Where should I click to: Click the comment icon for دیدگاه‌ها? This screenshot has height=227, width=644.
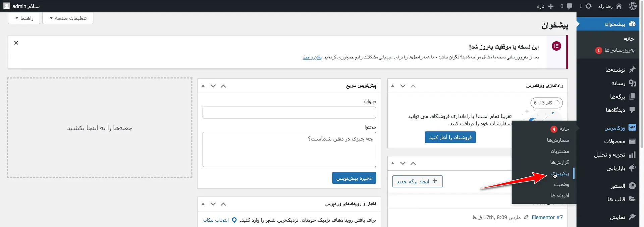coord(632,110)
